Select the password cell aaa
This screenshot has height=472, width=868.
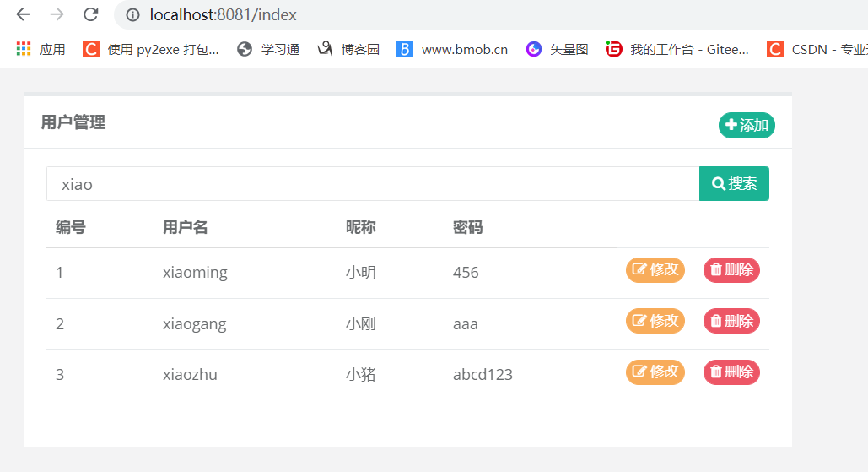click(x=465, y=324)
